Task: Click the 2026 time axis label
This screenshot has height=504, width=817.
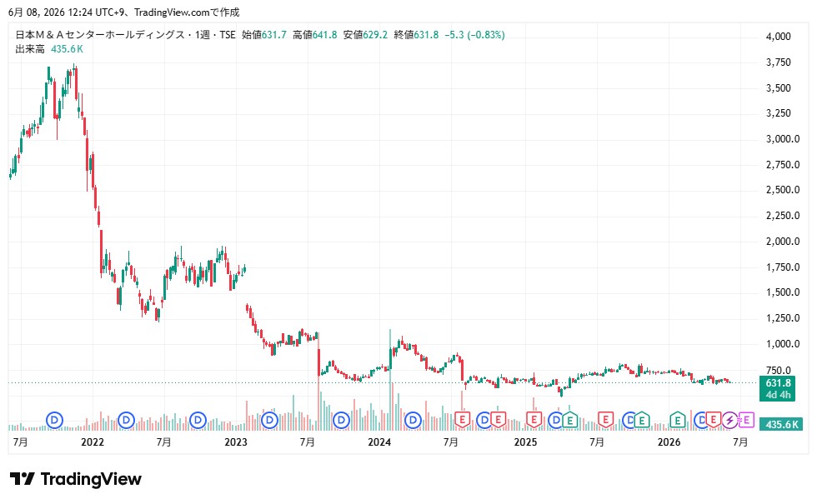Action: 669,442
